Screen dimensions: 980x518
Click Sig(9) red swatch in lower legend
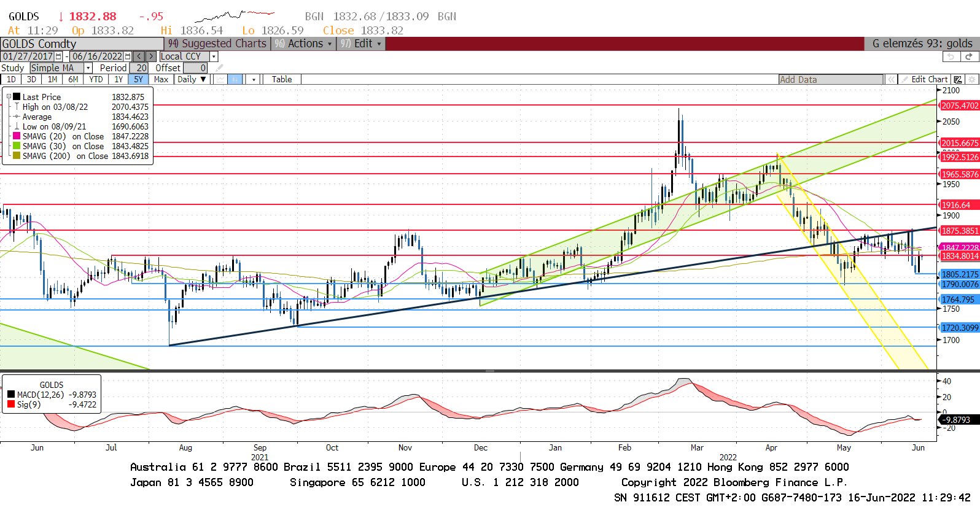point(11,404)
